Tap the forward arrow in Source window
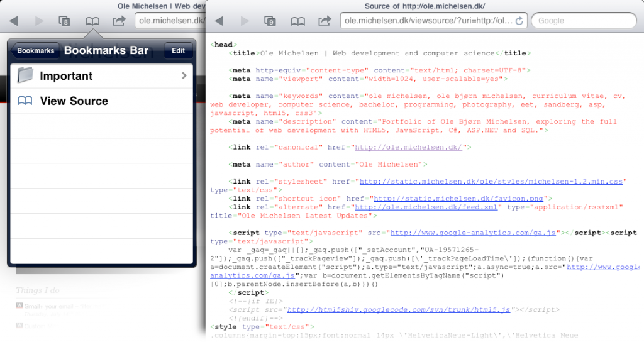The image size is (644, 342). click(245, 21)
